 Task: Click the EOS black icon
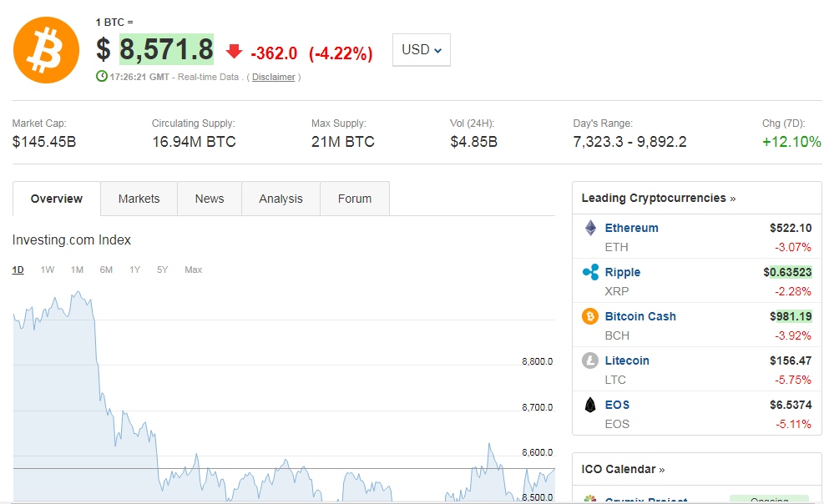590,405
